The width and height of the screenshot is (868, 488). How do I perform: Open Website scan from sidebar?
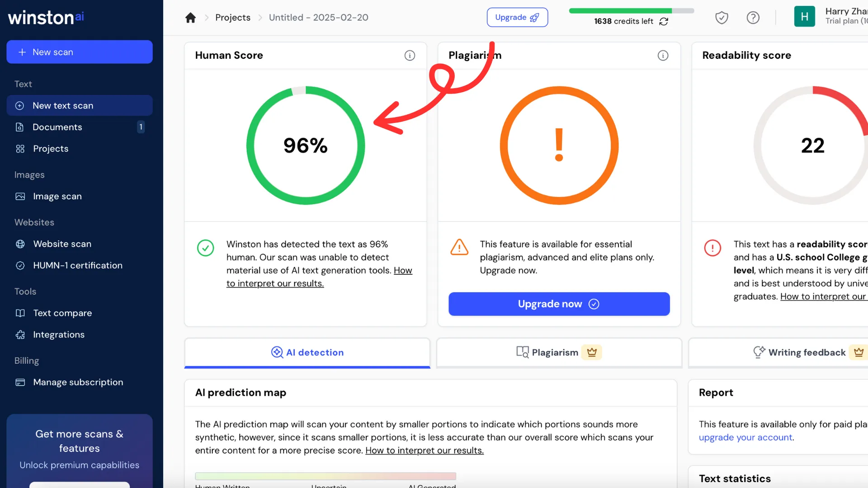[62, 244]
